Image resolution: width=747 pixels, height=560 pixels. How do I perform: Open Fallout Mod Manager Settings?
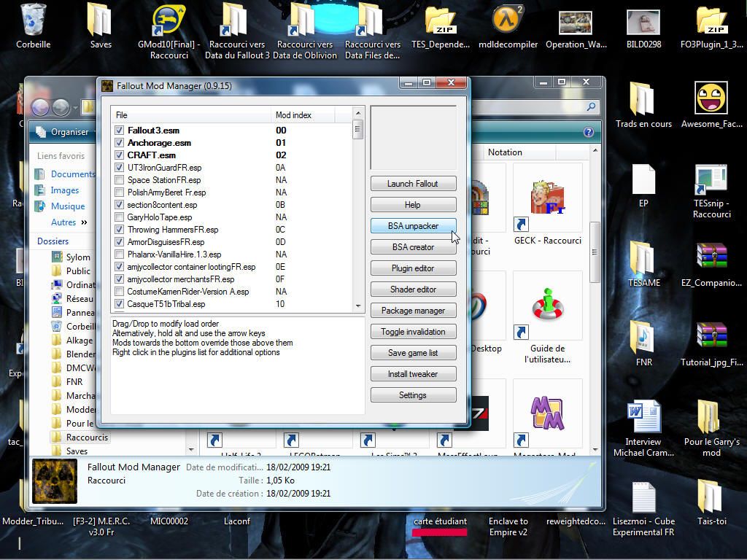point(413,395)
